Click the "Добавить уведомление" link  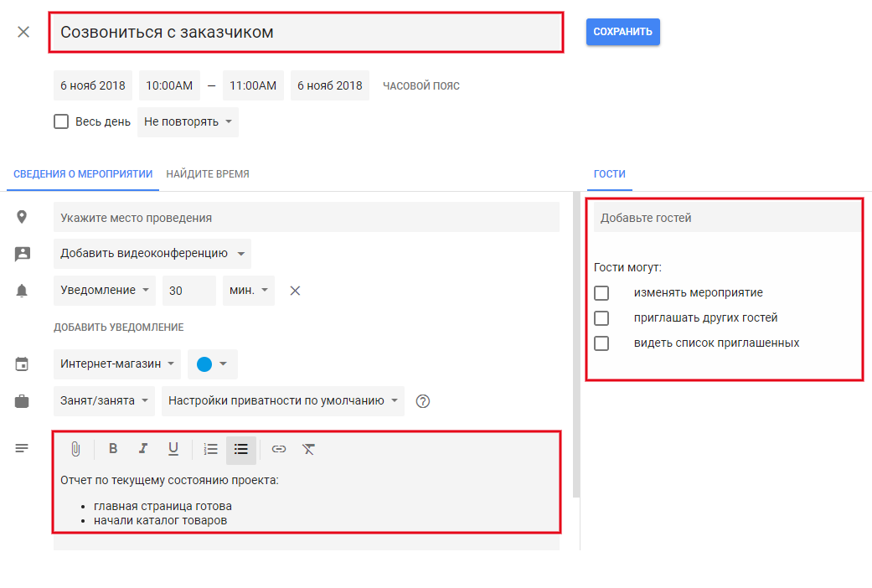(x=119, y=328)
